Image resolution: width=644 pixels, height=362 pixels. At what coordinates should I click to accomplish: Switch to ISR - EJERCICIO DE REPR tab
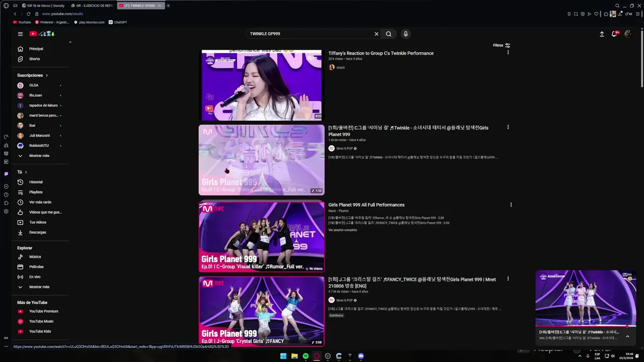pyautogui.click(x=93, y=6)
